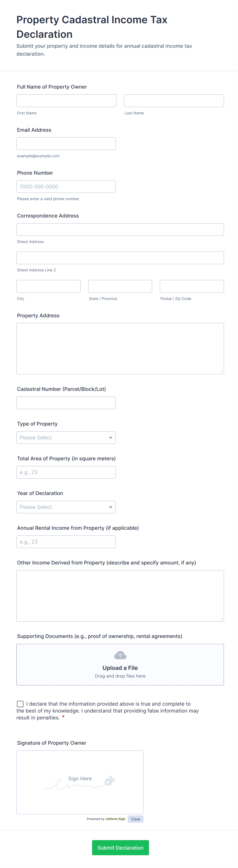Open the Jotform Sign link

(115, 819)
